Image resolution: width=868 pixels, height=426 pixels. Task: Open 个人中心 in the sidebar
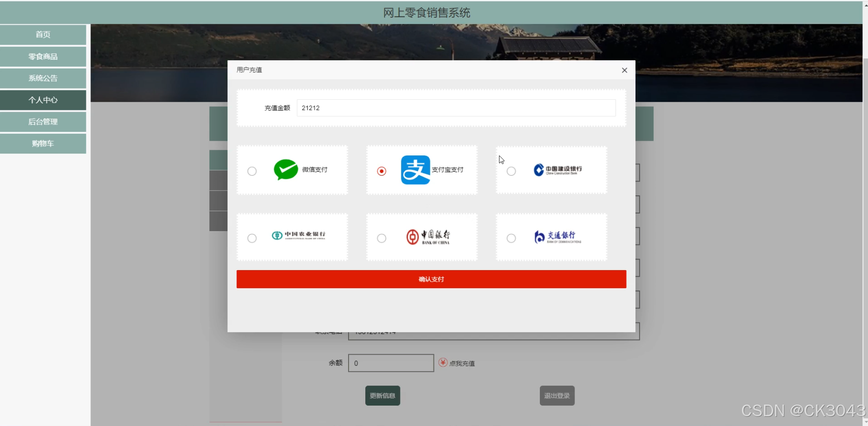[x=43, y=100]
